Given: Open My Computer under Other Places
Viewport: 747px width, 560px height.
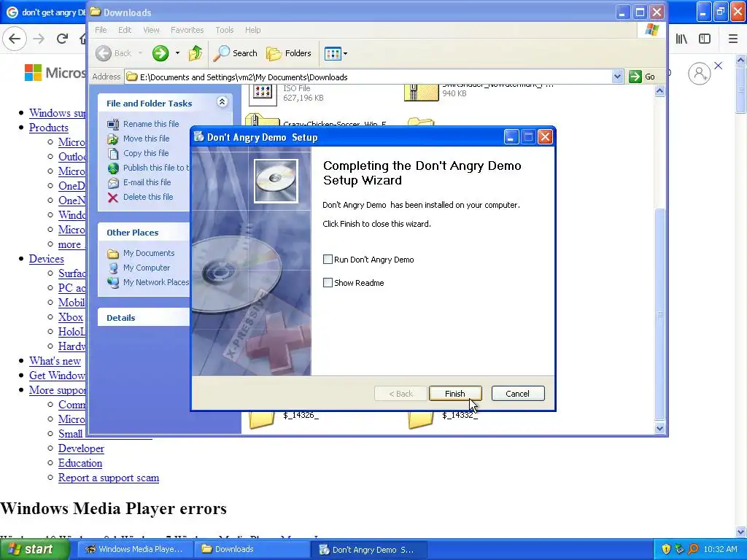Looking at the screenshot, I should (146, 268).
